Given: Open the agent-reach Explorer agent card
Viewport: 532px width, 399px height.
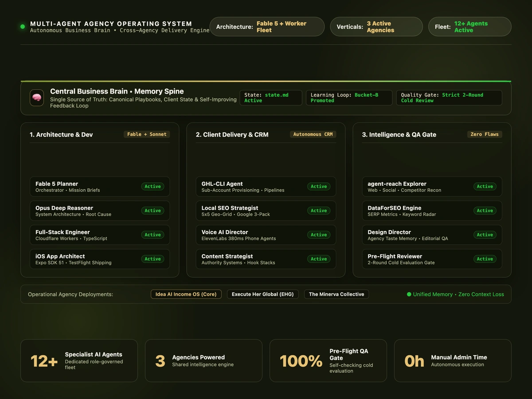Looking at the screenshot, I should point(432,187).
